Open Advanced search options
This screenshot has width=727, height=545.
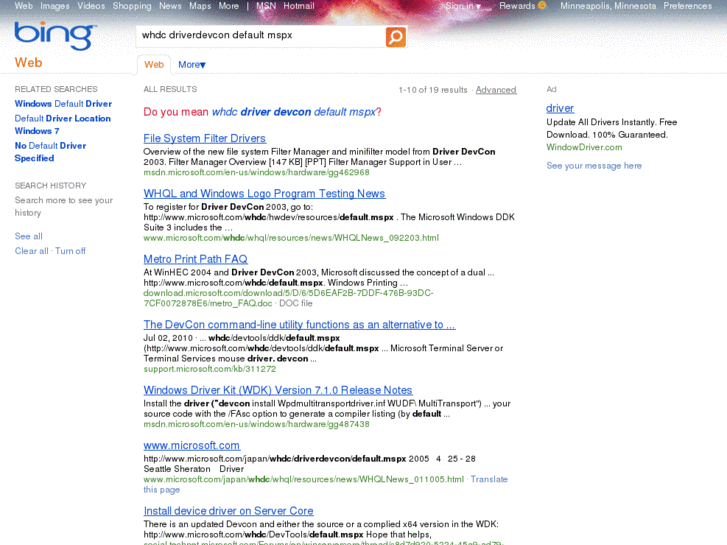[x=496, y=90]
